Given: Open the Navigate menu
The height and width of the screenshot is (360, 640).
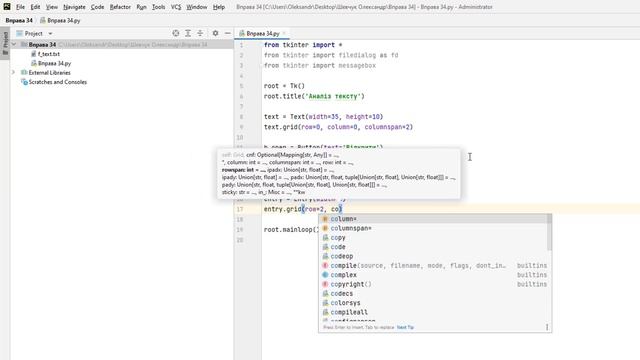Looking at the screenshot, I should [74, 7].
